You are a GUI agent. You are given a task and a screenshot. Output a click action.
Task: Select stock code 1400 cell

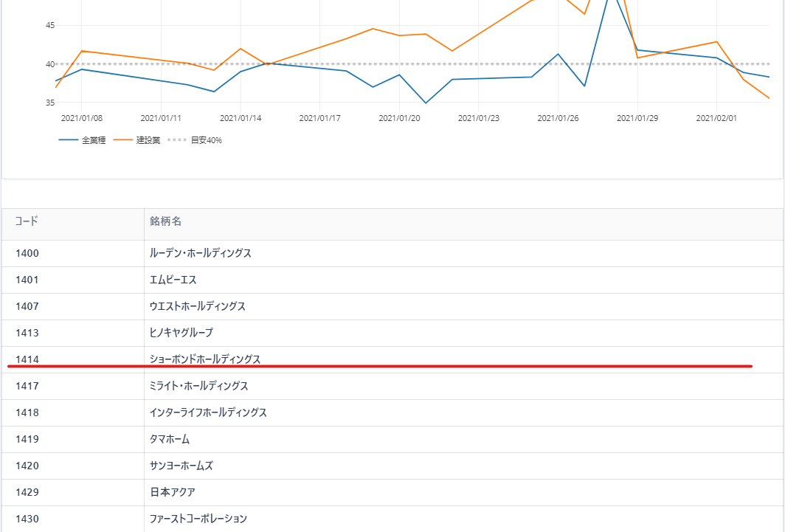[27, 253]
